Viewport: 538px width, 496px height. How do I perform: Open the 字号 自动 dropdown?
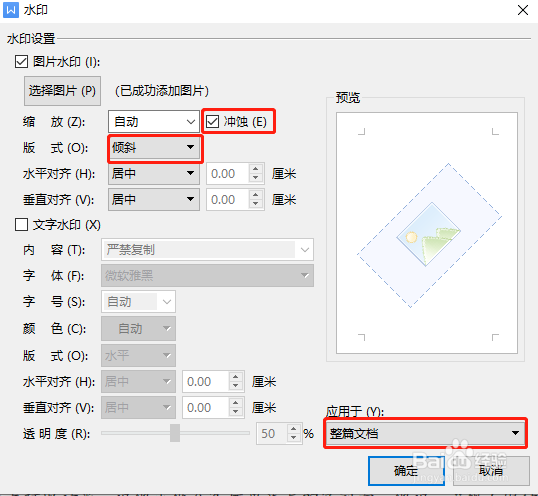point(138,302)
